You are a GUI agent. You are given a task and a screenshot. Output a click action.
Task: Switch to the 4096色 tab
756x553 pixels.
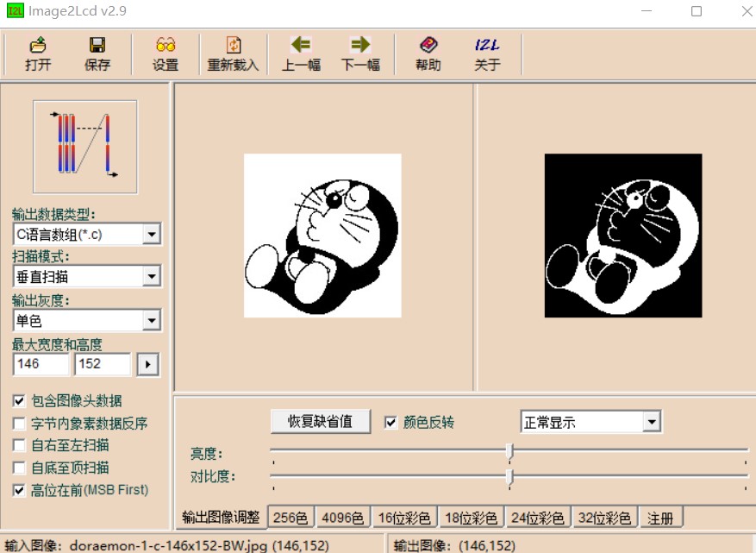[x=343, y=518]
